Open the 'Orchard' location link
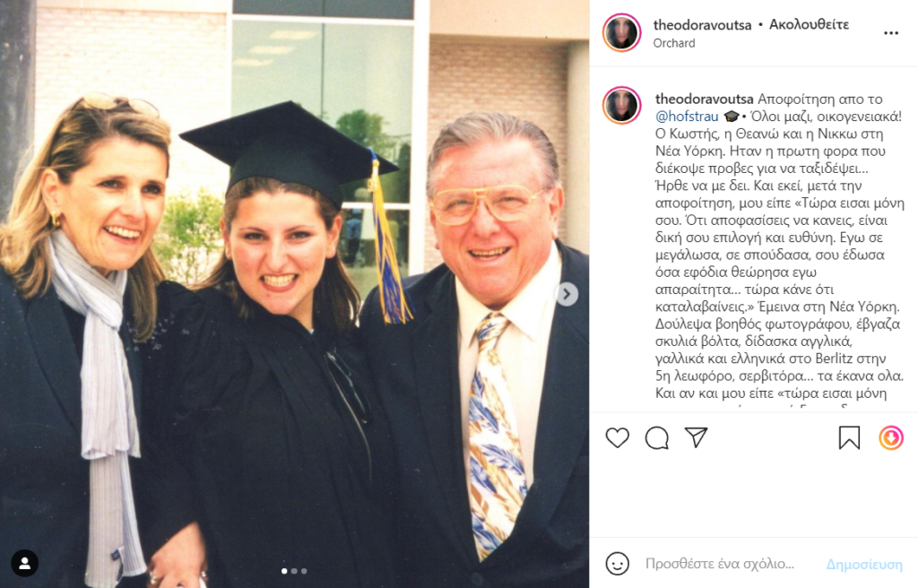 tap(674, 43)
